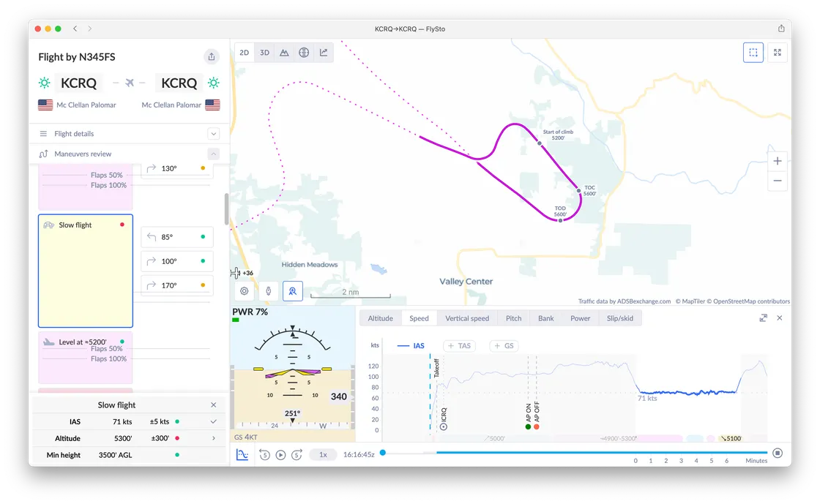Zoom in on the map
Screen dimensions: 820x504
point(778,161)
